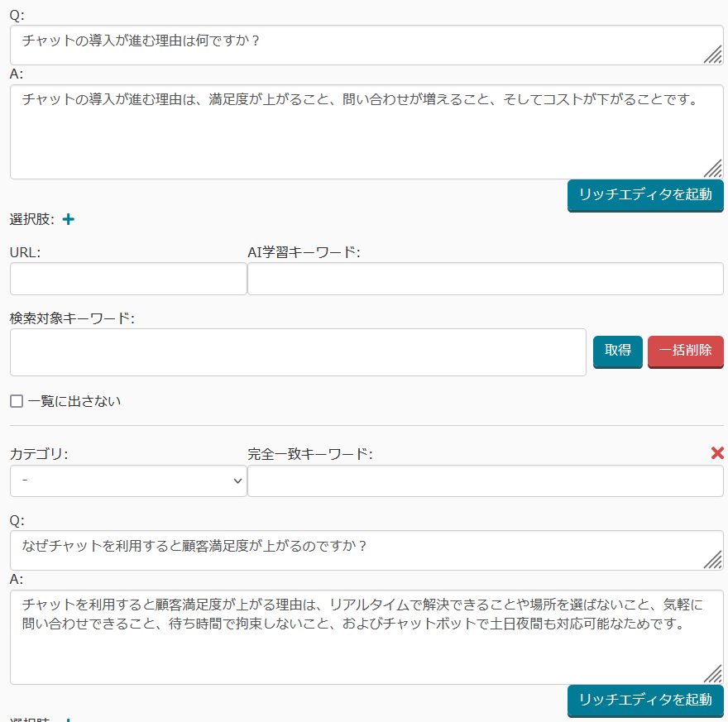Click the red 一括削除 button
728x722 pixels.
point(685,351)
